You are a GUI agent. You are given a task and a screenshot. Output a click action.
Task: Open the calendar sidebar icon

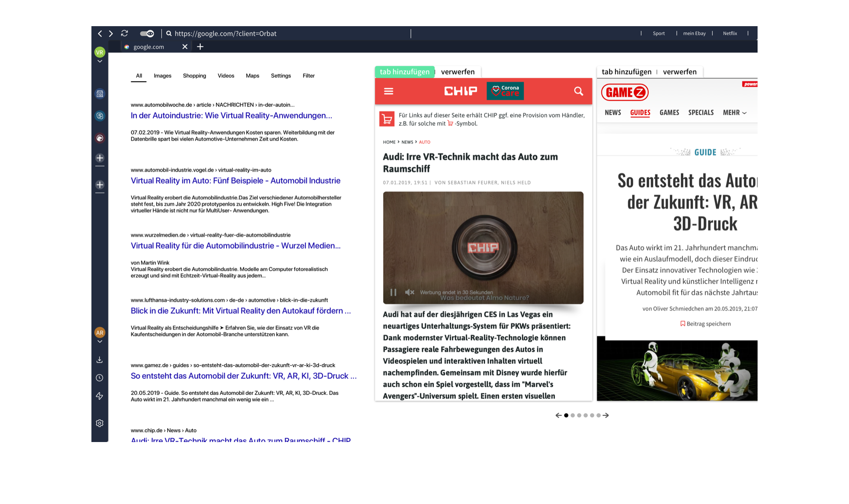coord(100,94)
